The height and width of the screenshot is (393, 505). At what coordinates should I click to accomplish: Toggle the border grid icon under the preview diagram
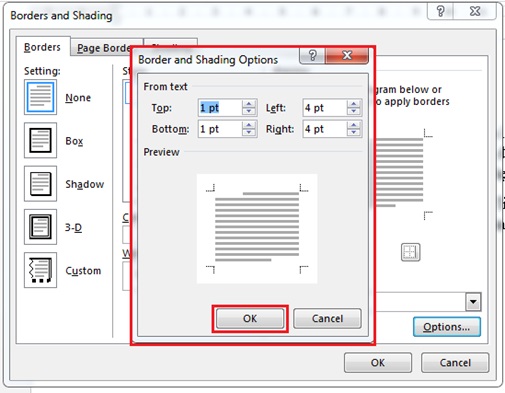pyautogui.click(x=410, y=252)
